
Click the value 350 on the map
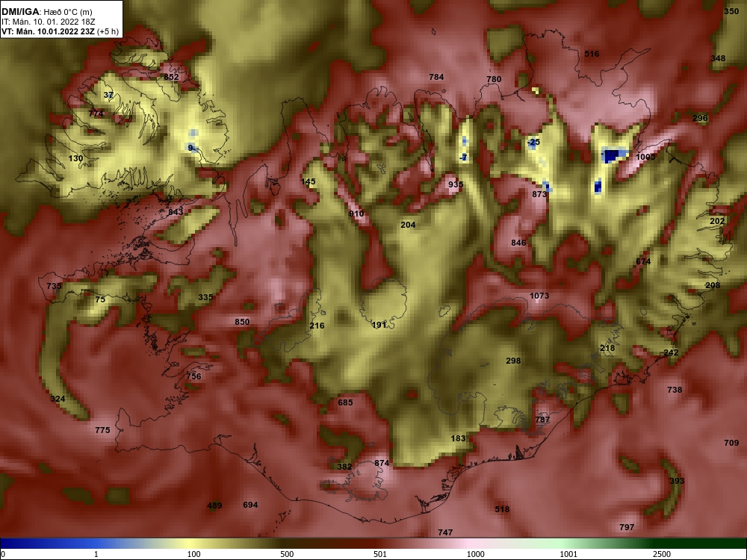pos(731,11)
